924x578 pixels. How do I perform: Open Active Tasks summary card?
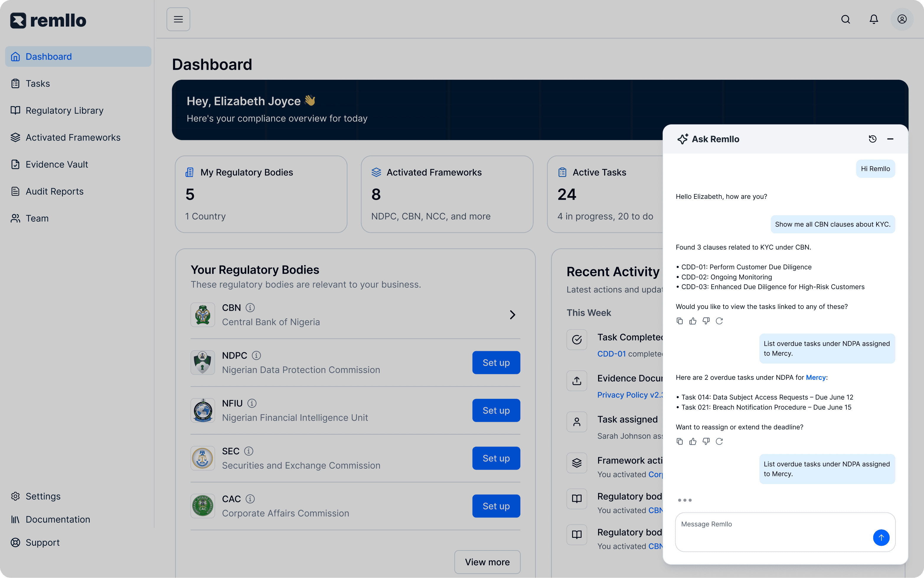tap(605, 194)
